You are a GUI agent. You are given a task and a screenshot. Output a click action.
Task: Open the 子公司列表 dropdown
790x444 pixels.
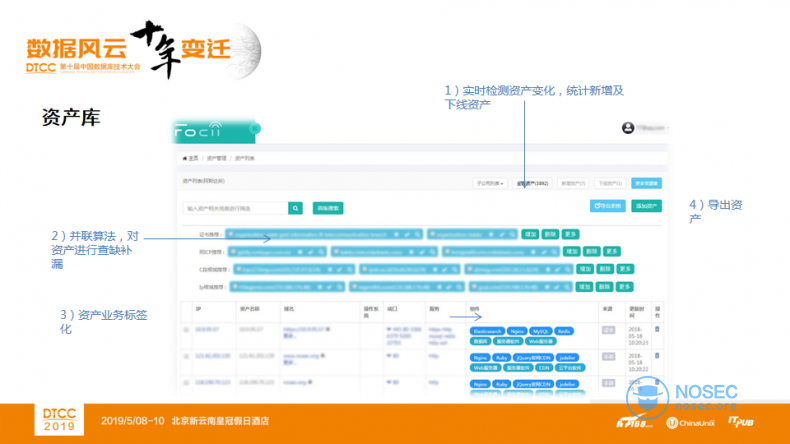tap(490, 183)
